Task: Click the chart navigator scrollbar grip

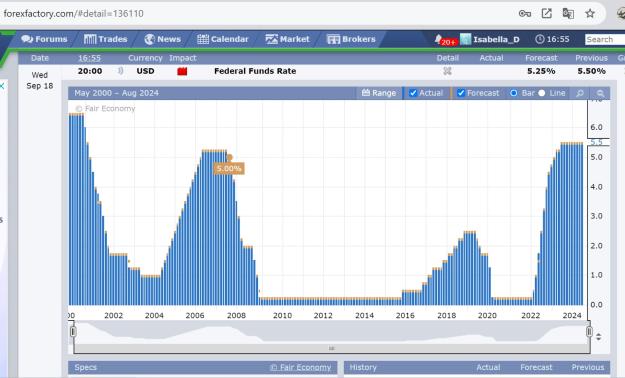Action: [332, 348]
